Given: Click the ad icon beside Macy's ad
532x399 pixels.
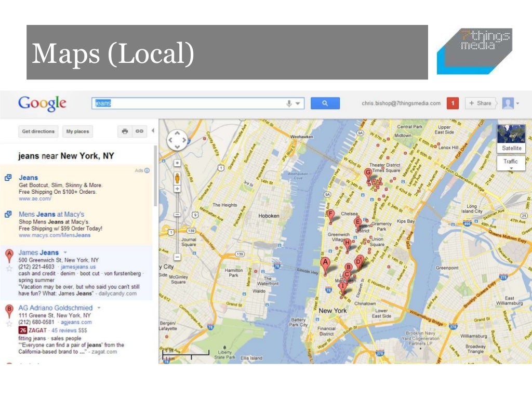Looking at the screenshot, I should click(8, 214).
